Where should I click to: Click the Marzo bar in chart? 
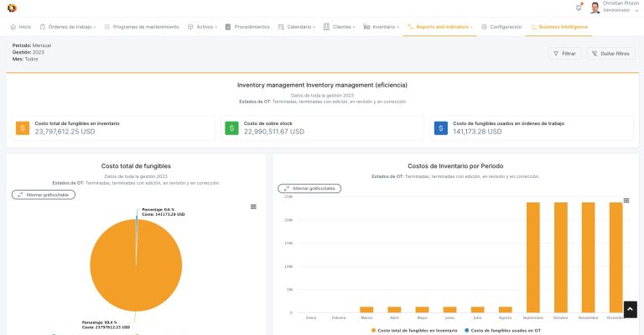366,310
